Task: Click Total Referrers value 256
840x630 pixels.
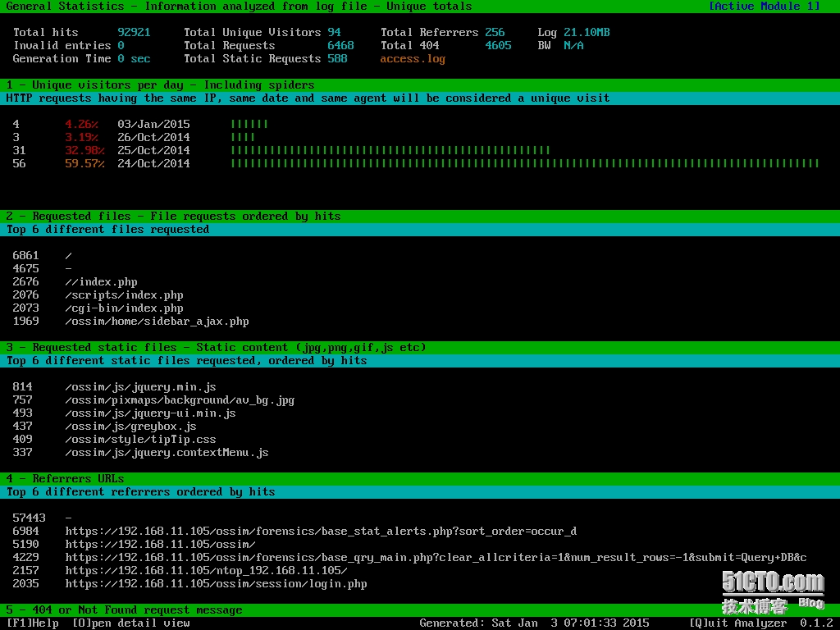Action: 495,32
